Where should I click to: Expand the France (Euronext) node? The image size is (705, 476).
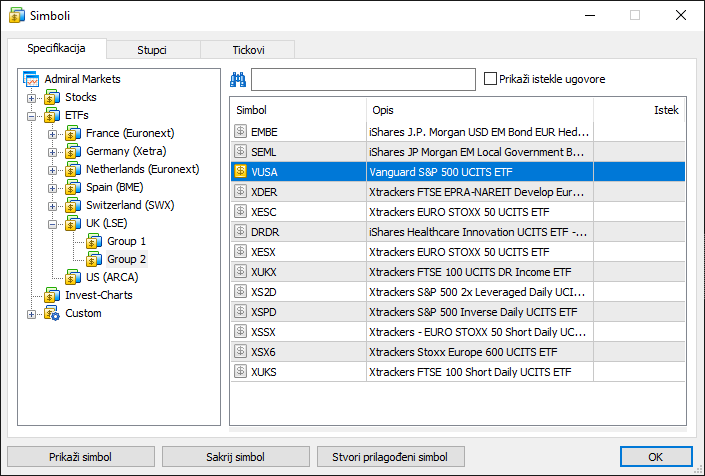(52, 134)
